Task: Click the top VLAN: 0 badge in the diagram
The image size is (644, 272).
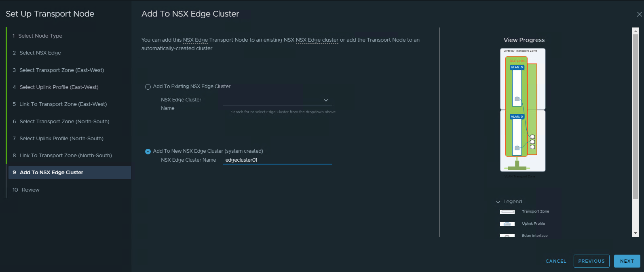Action: point(517,67)
